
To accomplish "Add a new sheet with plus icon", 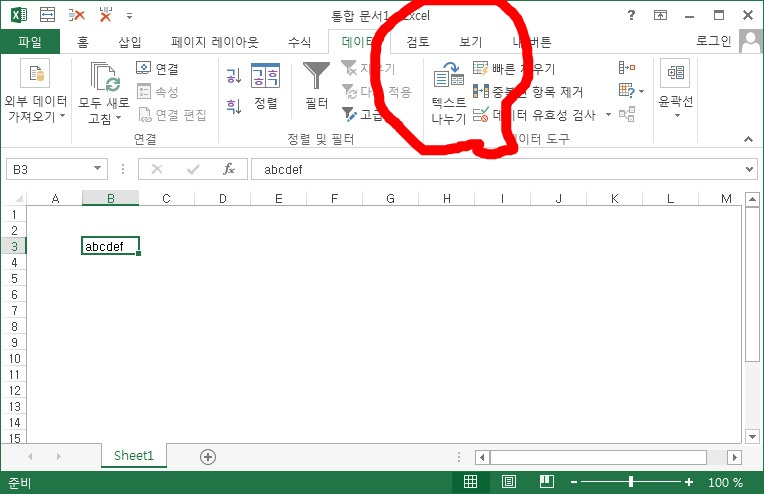I will click(x=208, y=457).
